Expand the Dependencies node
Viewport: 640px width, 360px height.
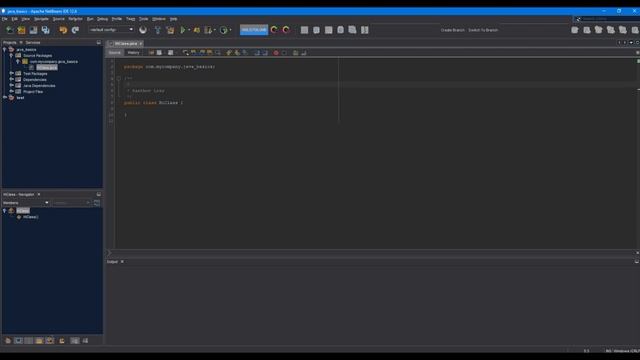click(11, 80)
